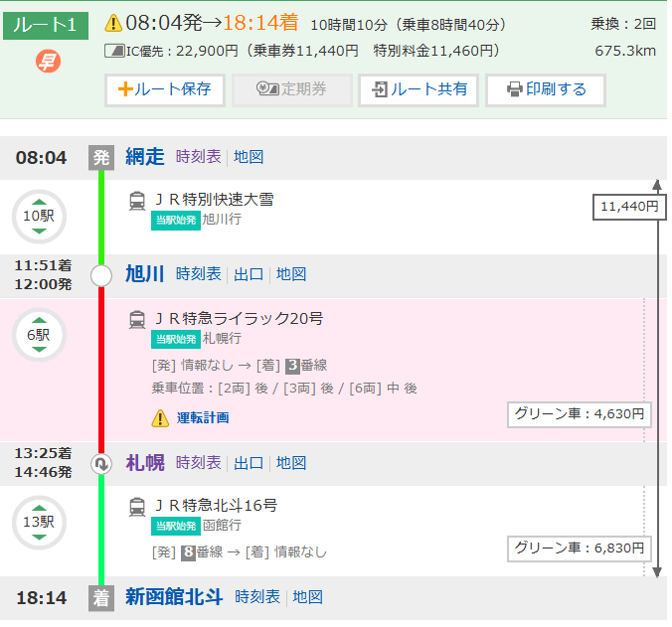Click the 乗換：2回 transfer count
Image resolution: width=672 pixels, height=627 pixels.
click(x=623, y=24)
